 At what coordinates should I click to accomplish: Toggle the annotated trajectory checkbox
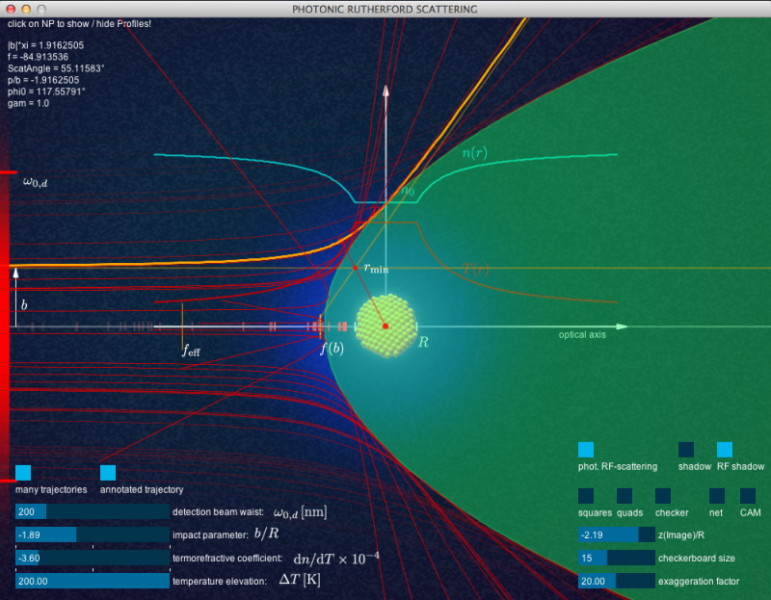pos(108,473)
